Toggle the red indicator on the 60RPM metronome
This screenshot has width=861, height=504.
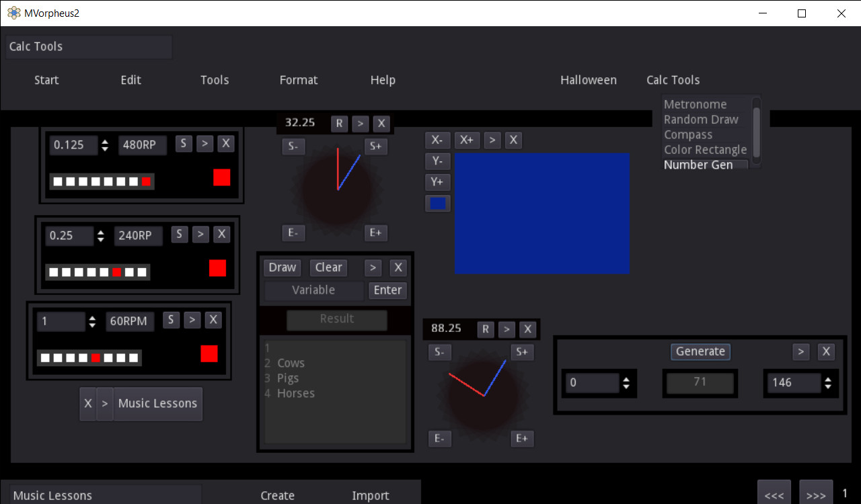click(209, 354)
